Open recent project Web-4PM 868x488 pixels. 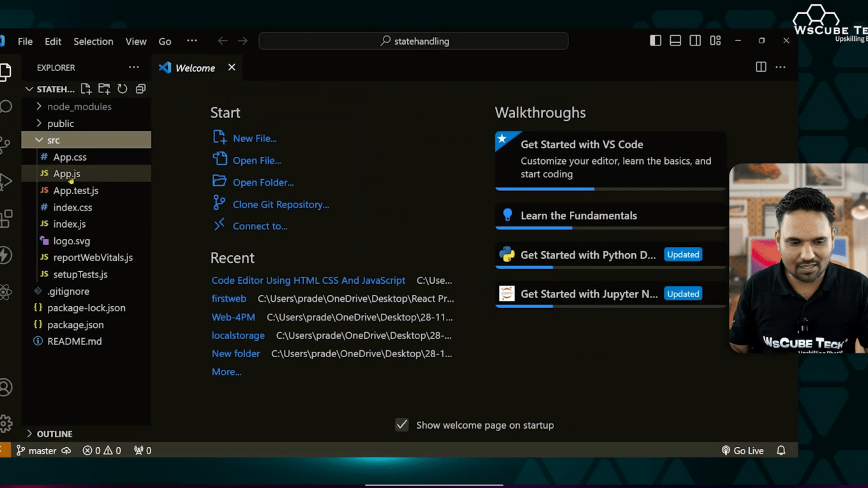click(234, 317)
